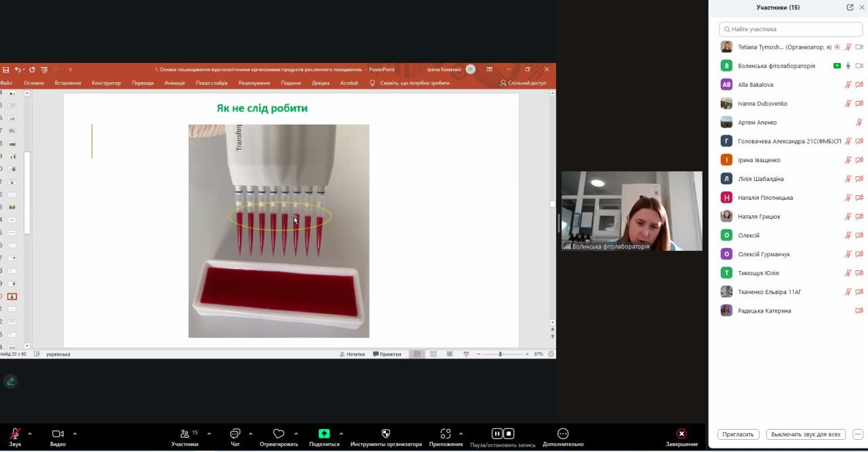Expand share options arrow next to Поделиться

pos(341,434)
